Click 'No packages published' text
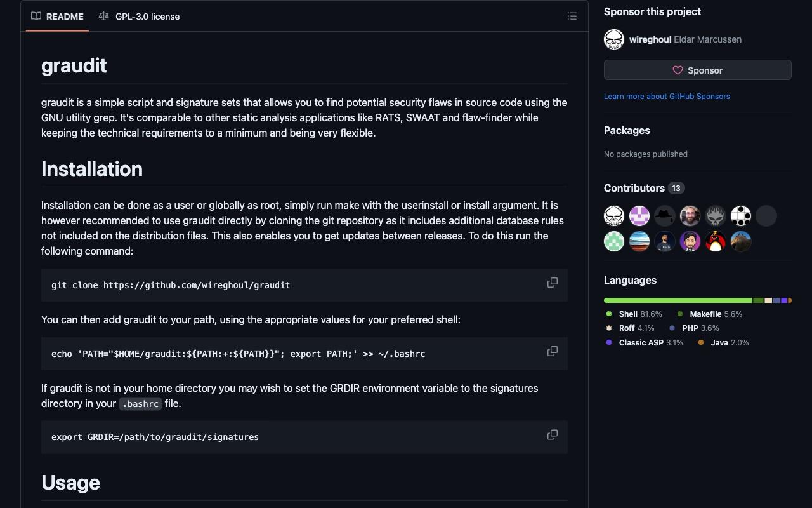Image resolution: width=812 pixels, height=508 pixels. point(646,154)
